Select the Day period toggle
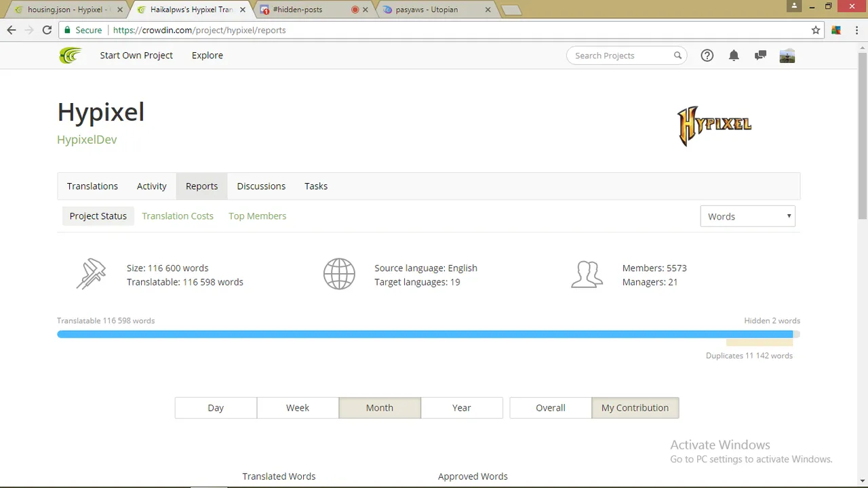Viewport: 868px width, 488px height. (x=216, y=407)
